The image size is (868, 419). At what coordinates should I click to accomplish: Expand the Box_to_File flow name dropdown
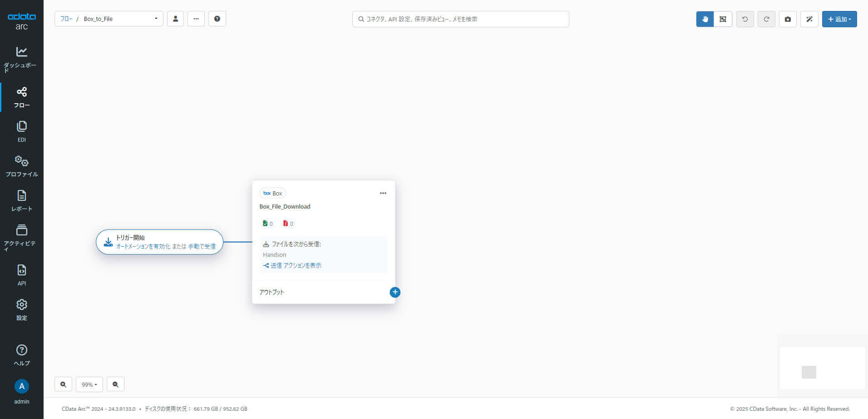pyautogui.click(x=156, y=19)
